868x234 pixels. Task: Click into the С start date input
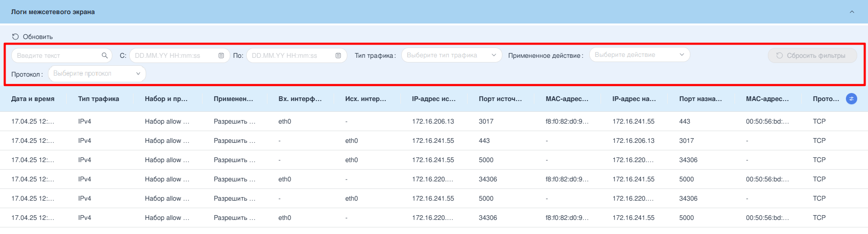[x=174, y=55]
